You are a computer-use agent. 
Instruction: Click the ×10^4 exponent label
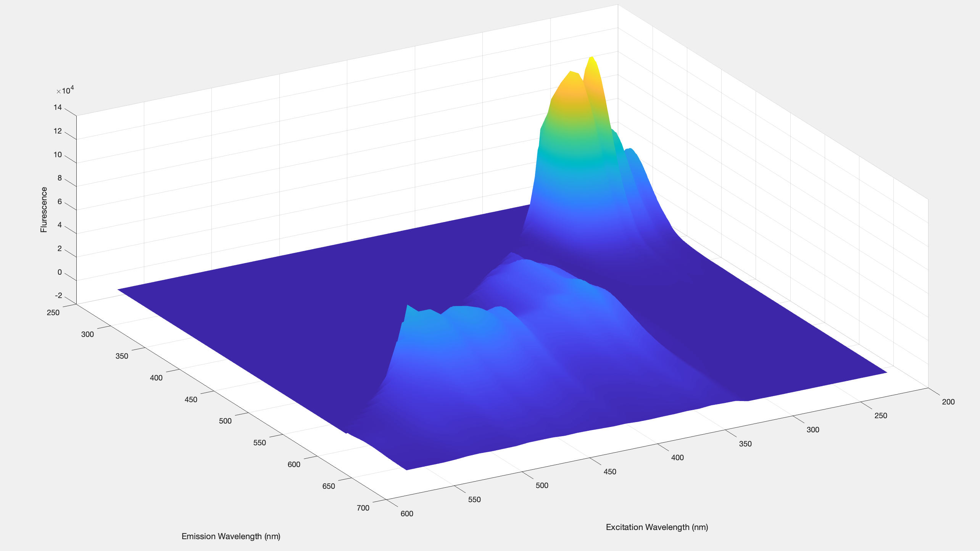tap(65, 90)
